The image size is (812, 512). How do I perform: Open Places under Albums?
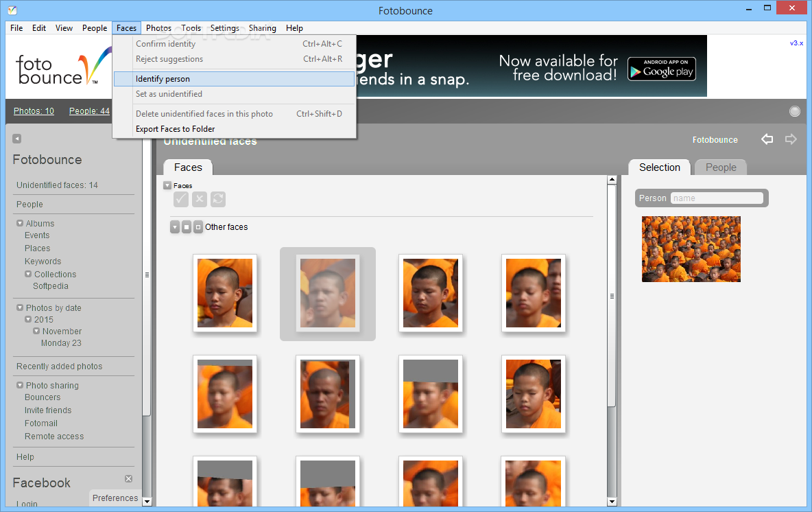(x=37, y=248)
